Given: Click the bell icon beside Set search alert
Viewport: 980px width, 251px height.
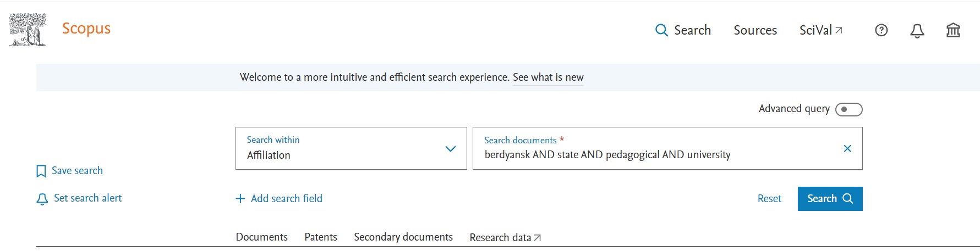Looking at the screenshot, I should (x=42, y=199).
